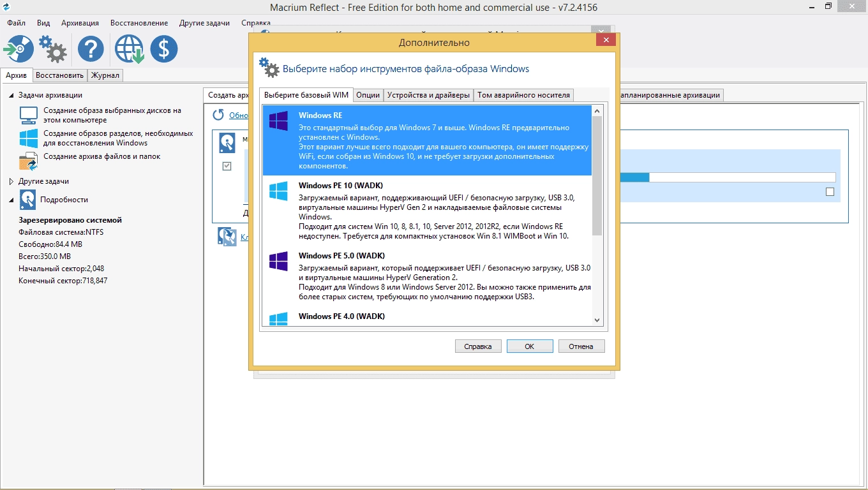Click the Отмена button

coord(581,346)
